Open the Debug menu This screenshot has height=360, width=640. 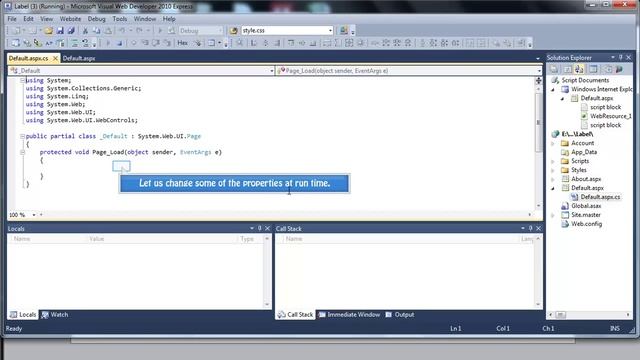(x=96, y=19)
